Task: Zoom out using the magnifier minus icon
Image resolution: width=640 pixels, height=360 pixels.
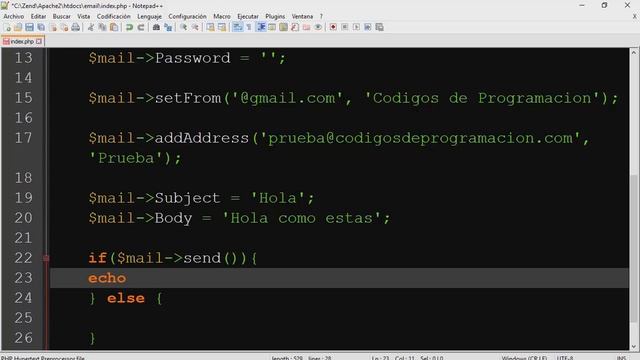Action: (195, 27)
